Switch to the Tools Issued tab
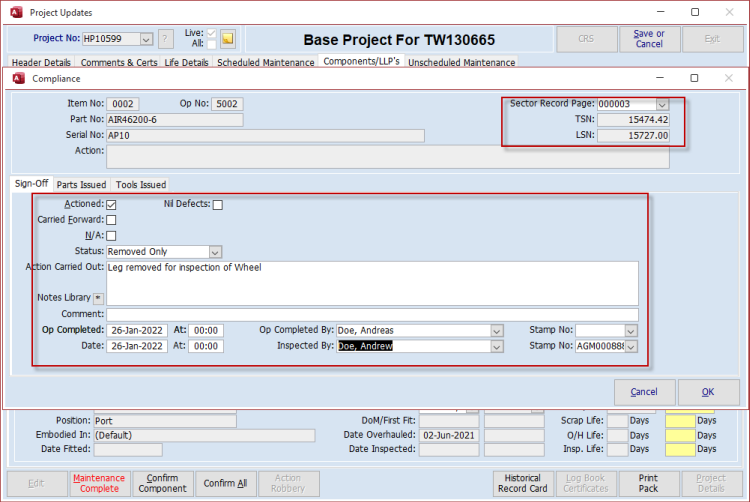The width and height of the screenshot is (750, 502). tap(140, 185)
